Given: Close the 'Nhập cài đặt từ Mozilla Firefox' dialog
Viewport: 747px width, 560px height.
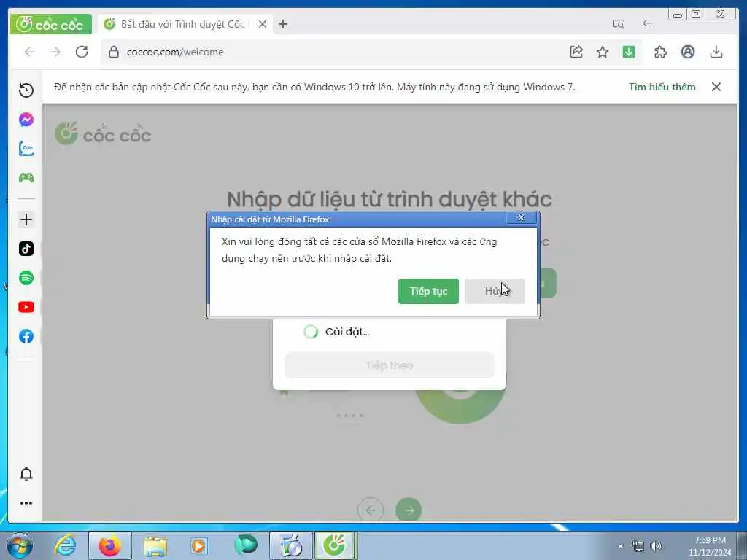Looking at the screenshot, I should tap(521, 217).
